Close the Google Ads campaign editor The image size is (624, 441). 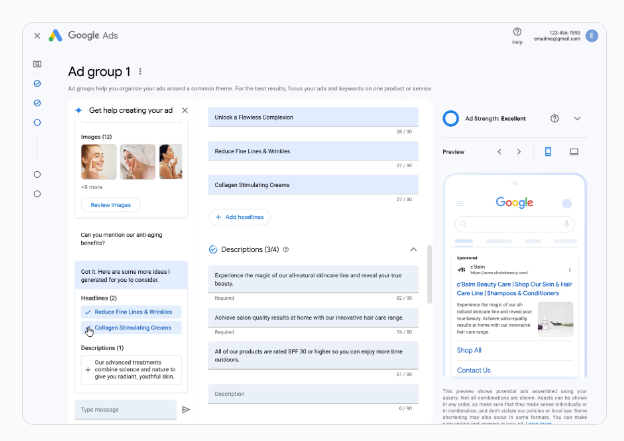[37, 36]
